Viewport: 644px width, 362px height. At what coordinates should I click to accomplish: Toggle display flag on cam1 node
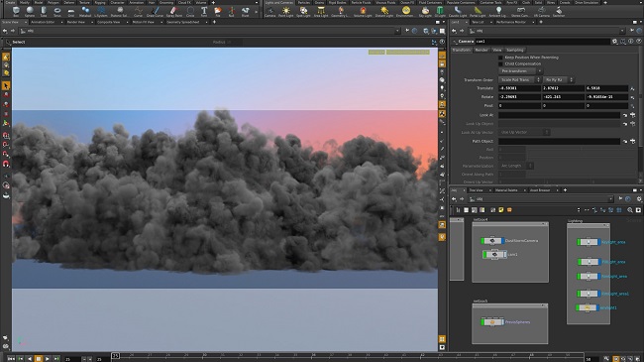(x=504, y=255)
